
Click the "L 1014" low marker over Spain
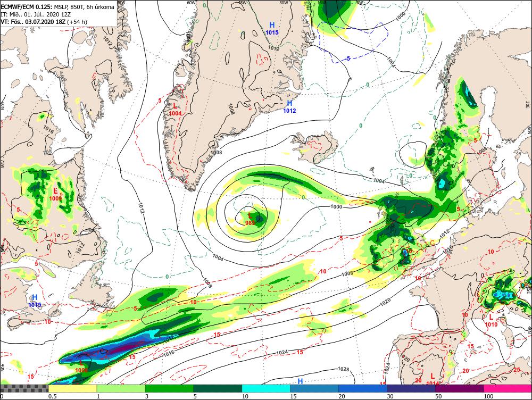pos(432,379)
